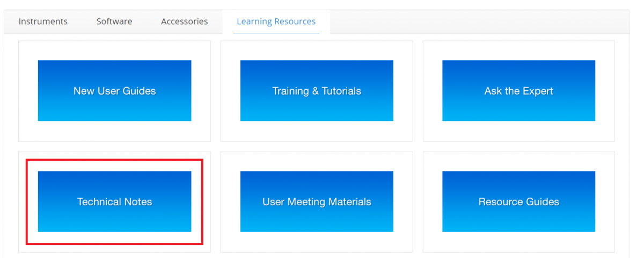The width and height of the screenshot is (644, 258).
Task: Open the Resource Guides tile
Action: click(518, 202)
